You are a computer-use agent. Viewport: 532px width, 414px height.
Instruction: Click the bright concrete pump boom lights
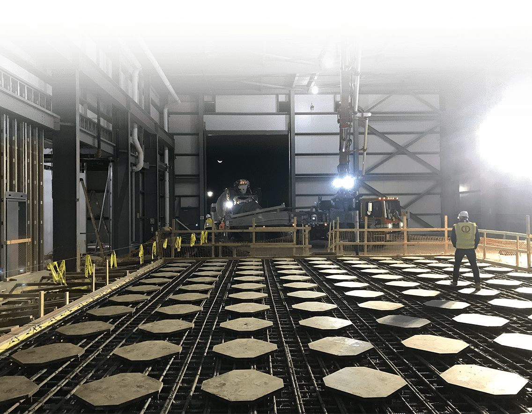point(344,183)
